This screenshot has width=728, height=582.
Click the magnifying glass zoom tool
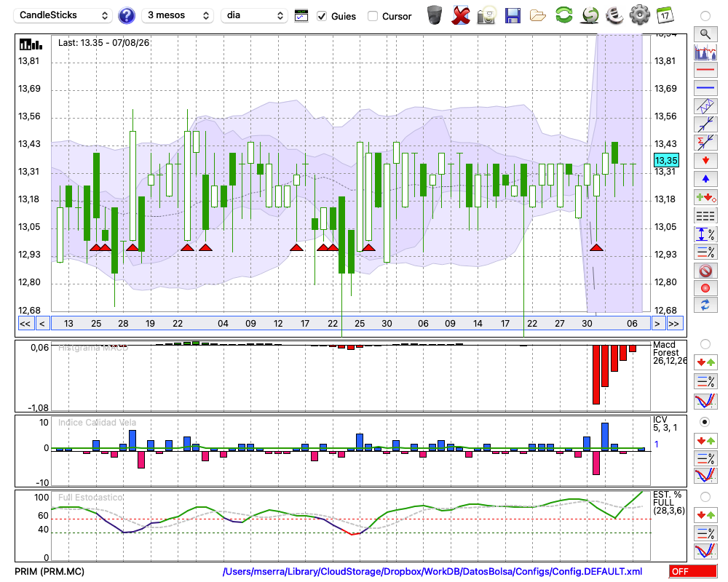[x=705, y=34]
